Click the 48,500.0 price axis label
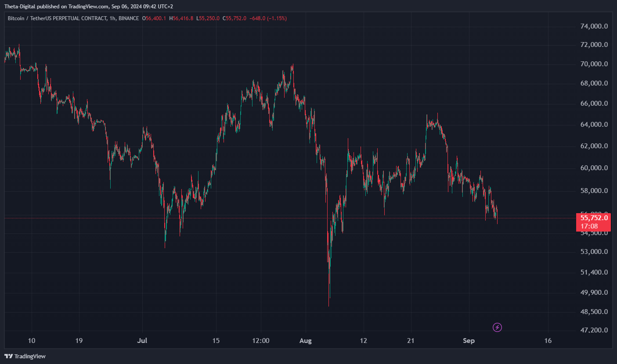The image size is (617, 364). pos(594,312)
